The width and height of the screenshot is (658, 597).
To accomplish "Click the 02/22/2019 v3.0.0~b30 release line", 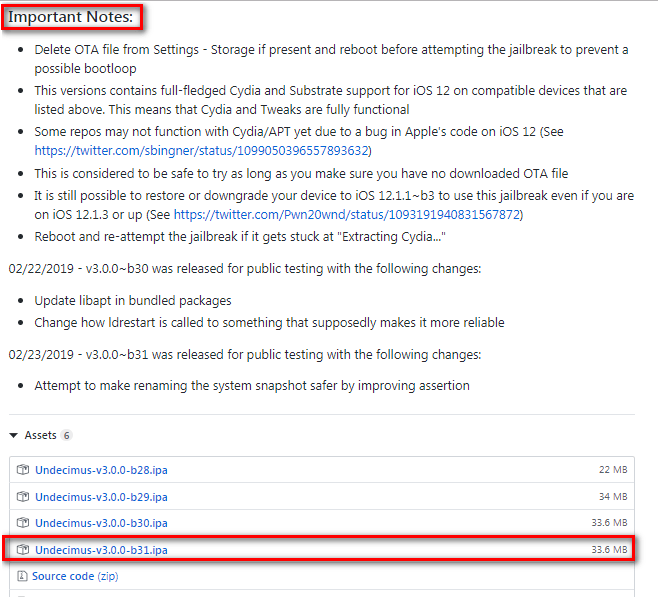I will 245,269.
